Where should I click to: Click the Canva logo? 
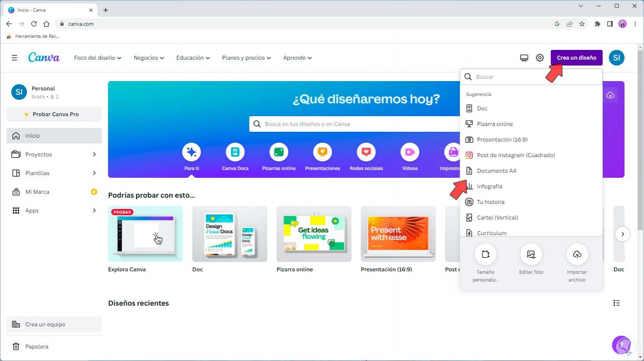44,58
